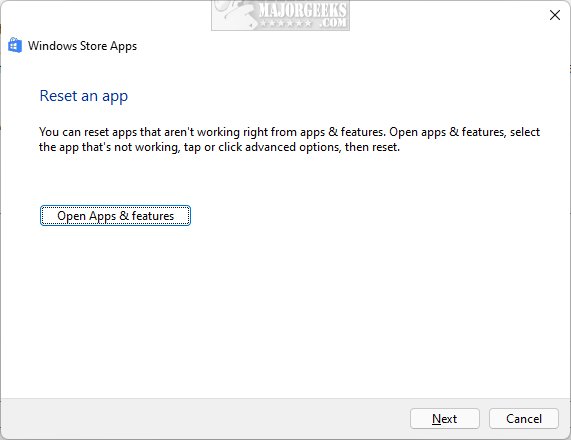Screen dimensions: 571x440
Task: Open Apps & features settings
Action: (x=115, y=216)
